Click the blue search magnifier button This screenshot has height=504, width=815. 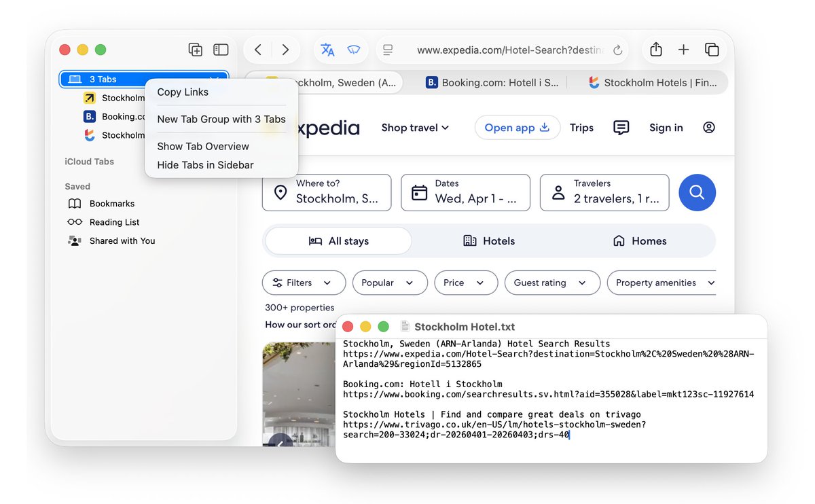pos(697,192)
